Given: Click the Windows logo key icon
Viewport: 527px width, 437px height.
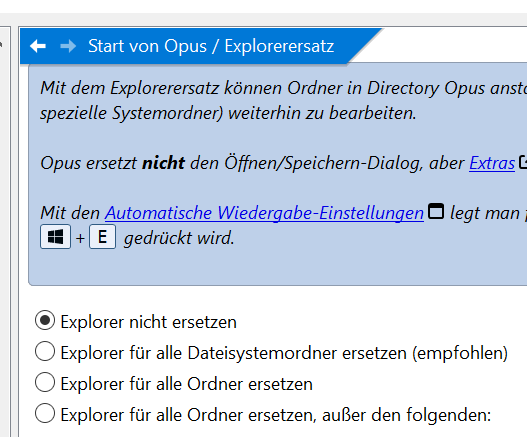Looking at the screenshot, I should click(x=55, y=237).
